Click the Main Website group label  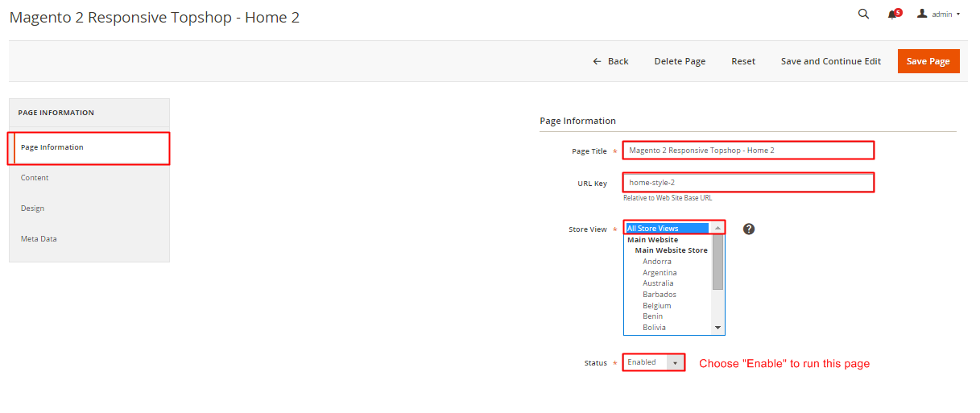tap(653, 240)
